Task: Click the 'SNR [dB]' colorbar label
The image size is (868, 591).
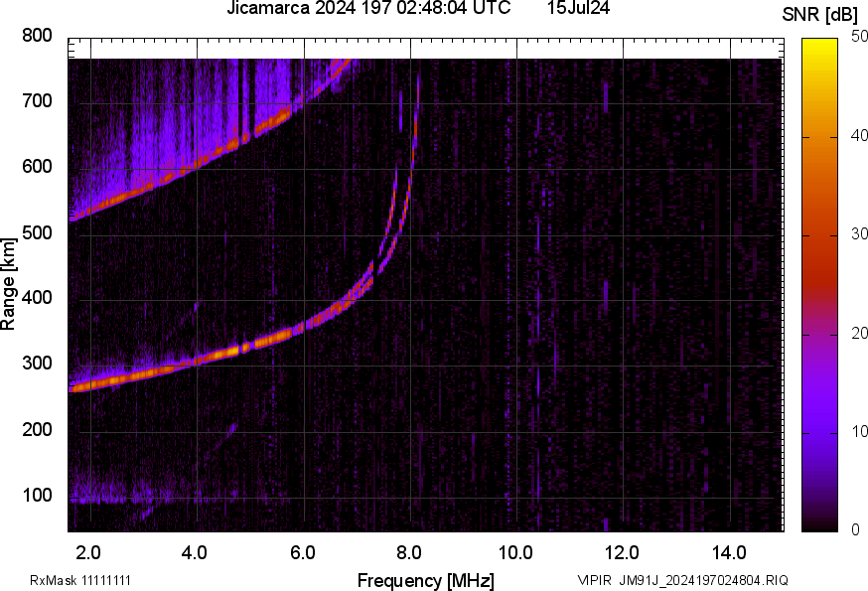Action: pyautogui.click(x=820, y=15)
